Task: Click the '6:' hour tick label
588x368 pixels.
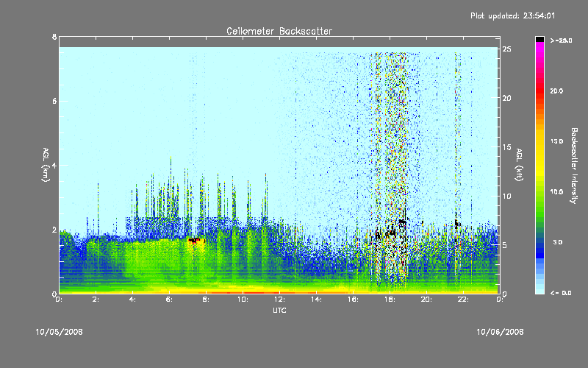Action: (170, 300)
